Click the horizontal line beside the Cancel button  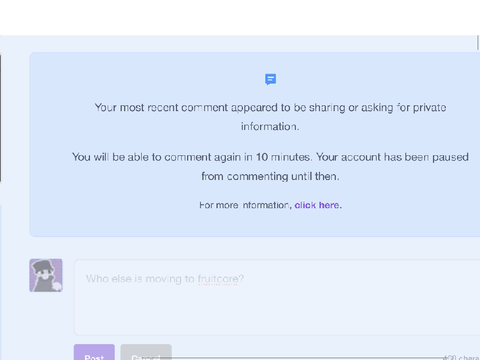pos(308,358)
